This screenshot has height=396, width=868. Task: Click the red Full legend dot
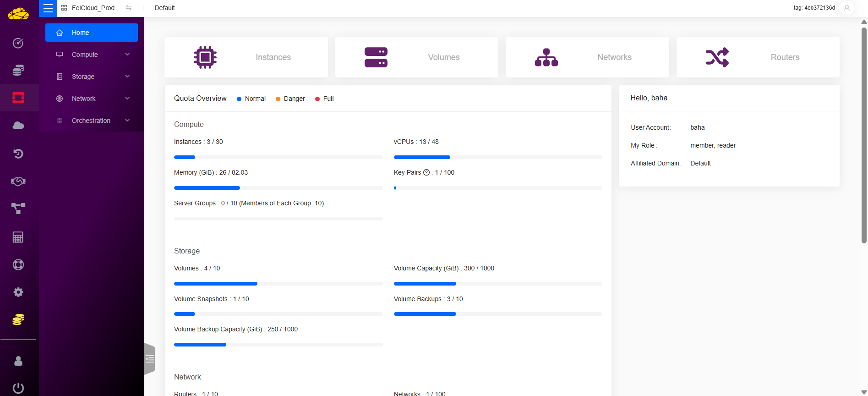(x=317, y=99)
